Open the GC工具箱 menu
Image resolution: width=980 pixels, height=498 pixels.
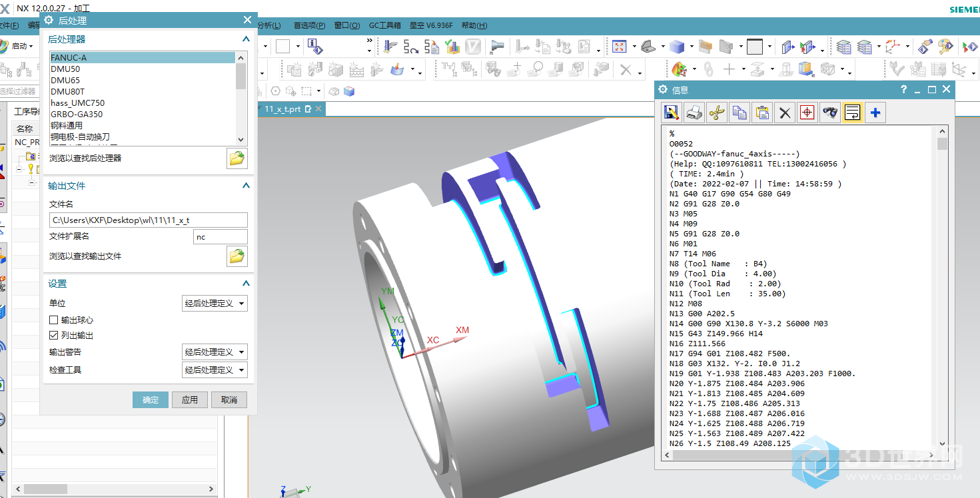(385, 25)
